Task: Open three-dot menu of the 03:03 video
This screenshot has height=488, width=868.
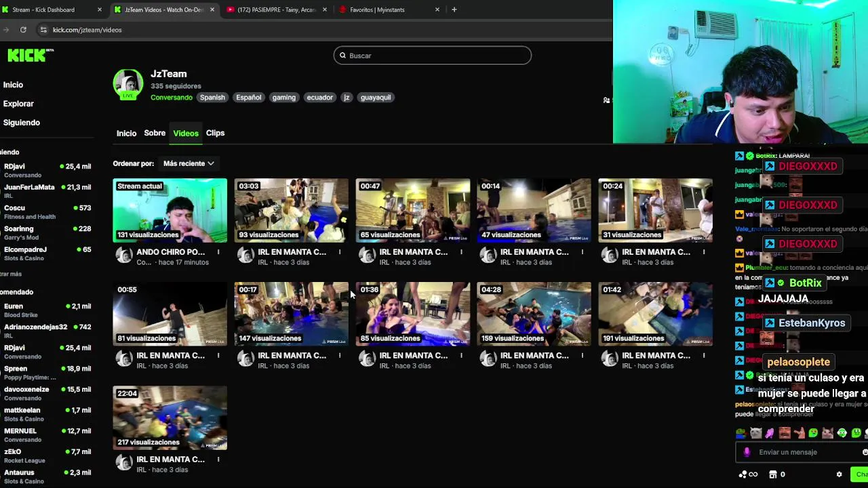Action: tap(340, 252)
